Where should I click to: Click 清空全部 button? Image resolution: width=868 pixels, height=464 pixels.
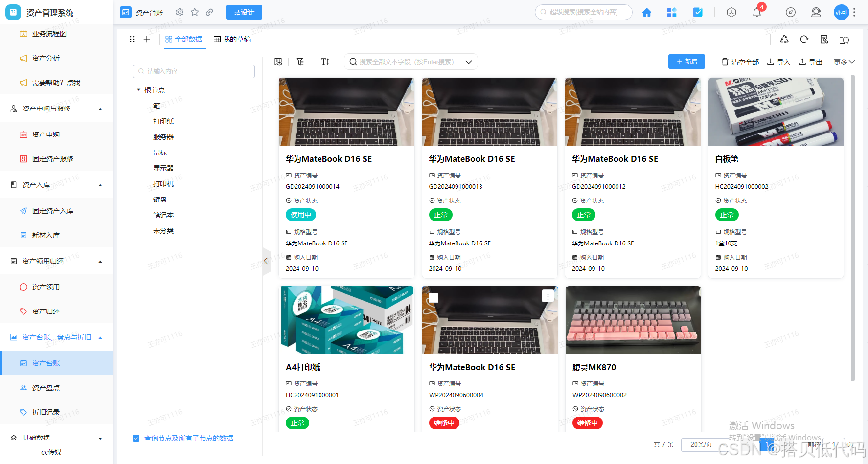click(740, 62)
